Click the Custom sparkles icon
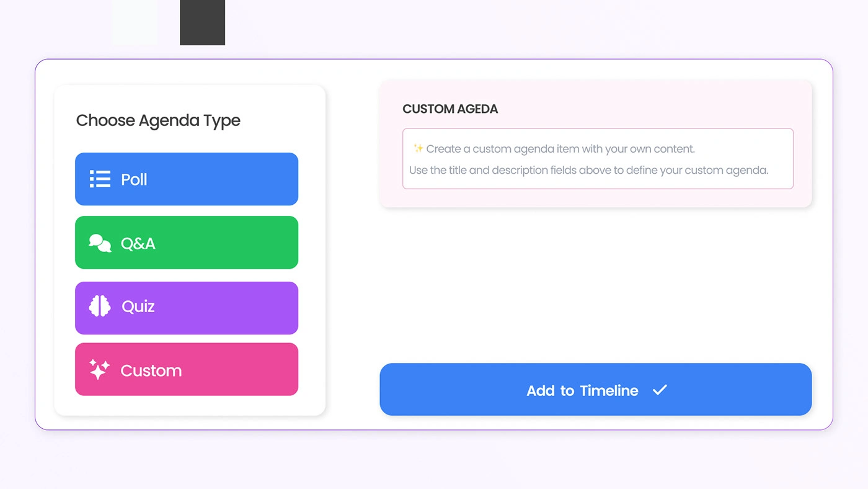Viewport: 868px width, 489px height. point(99,370)
